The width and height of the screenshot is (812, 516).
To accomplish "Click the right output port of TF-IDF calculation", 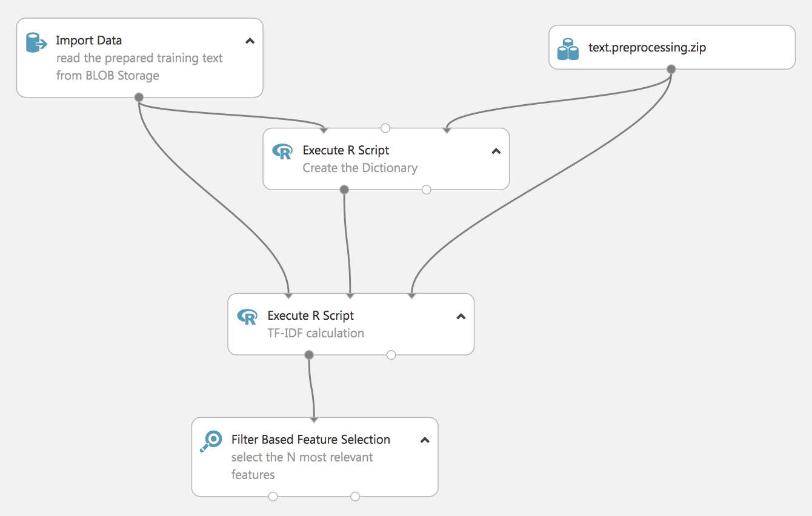I will click(391, 355).
